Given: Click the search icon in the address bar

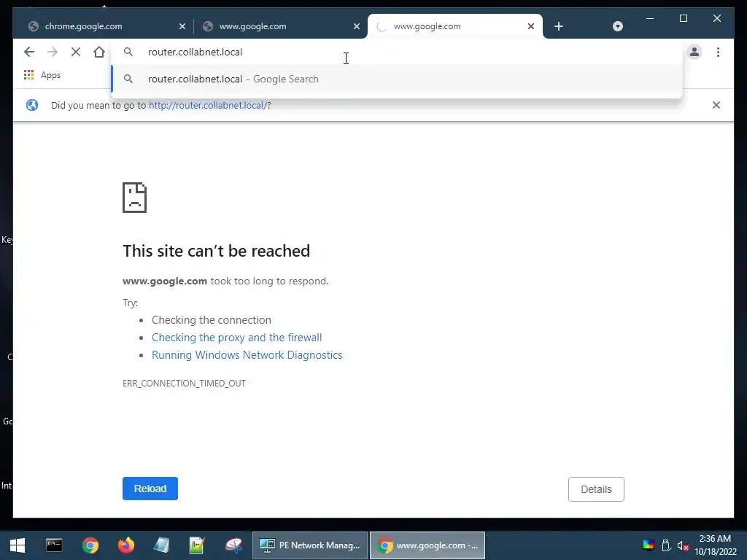Looking at the screenshot, I should click(128, 52).
